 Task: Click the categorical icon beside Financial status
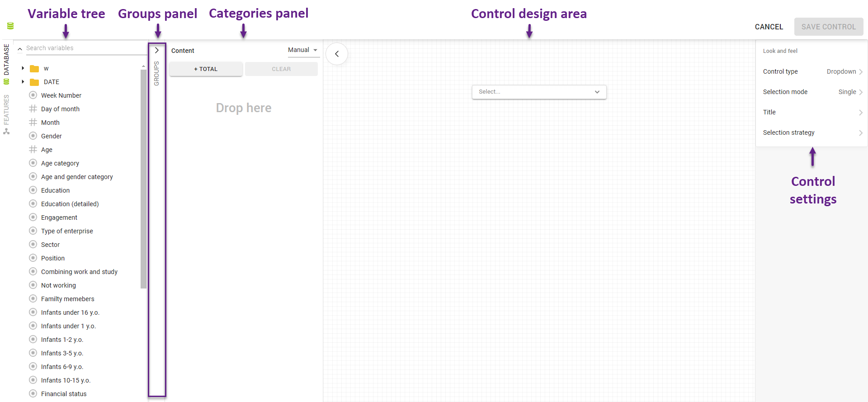point(33,393)
